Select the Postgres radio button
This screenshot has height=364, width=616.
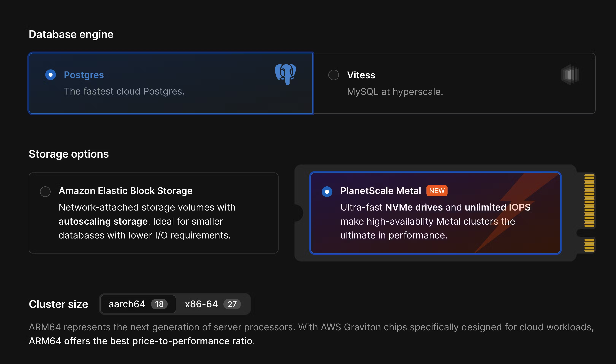51,75
